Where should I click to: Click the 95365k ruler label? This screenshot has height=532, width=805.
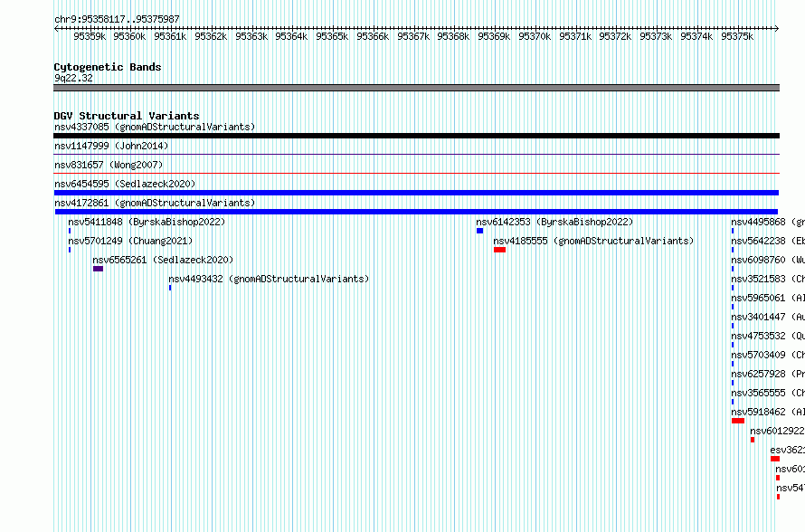click(332, 36)
